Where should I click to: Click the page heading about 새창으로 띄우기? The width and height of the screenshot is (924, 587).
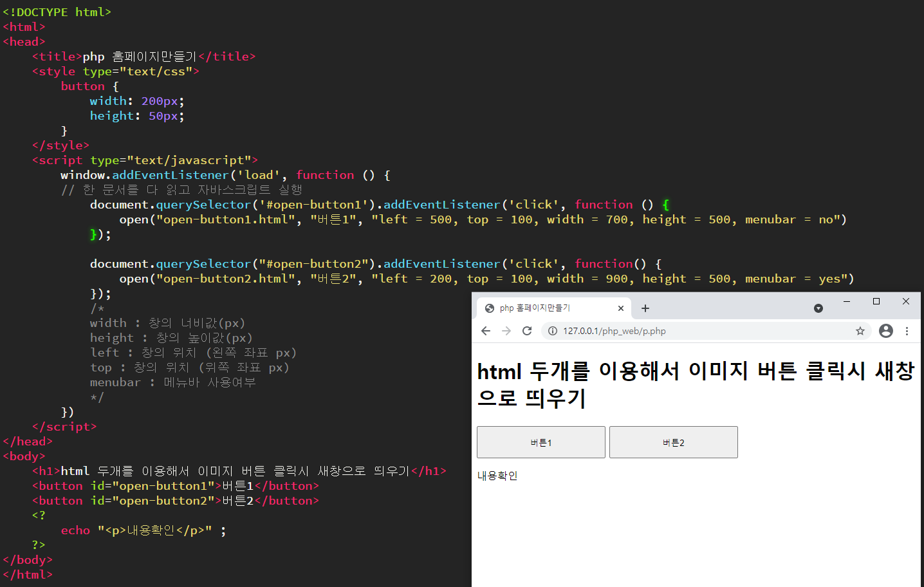coord(696,384)
